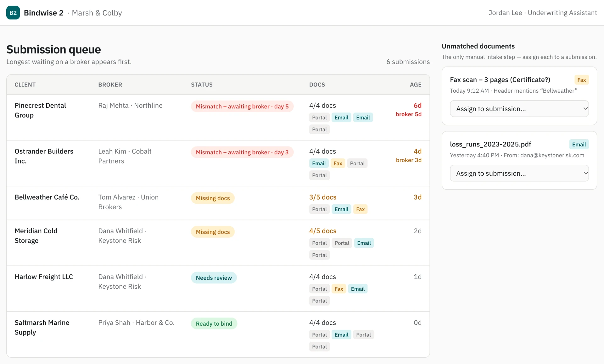Click the loss_runs_2023-2025.pdf file name

[x=490, y=144]
